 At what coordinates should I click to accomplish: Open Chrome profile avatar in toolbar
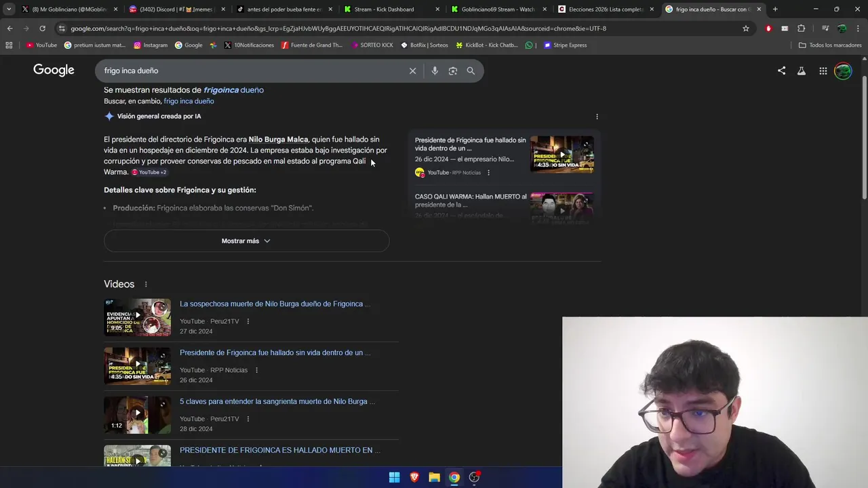click(x=842, y=28)
